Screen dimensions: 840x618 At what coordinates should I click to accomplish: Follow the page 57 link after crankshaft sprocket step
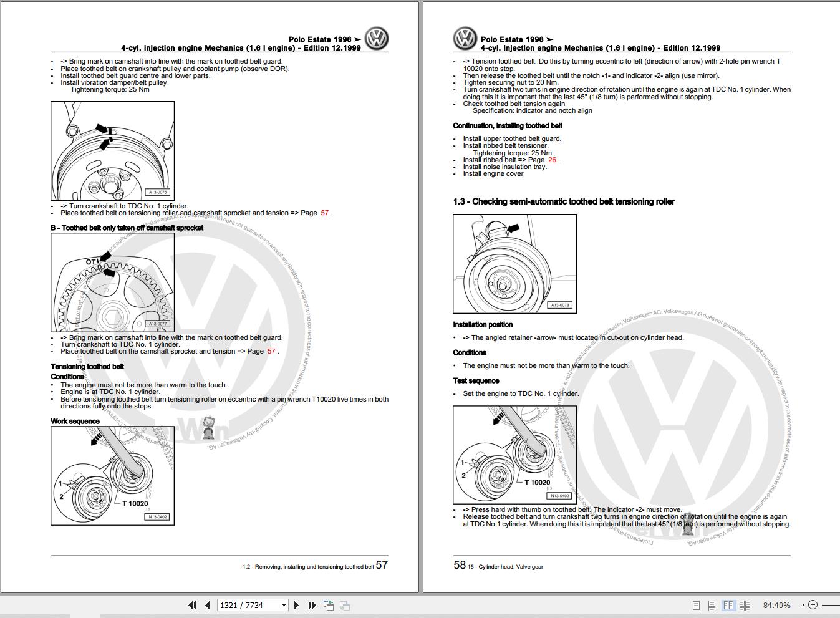click(x=325, y=213)
